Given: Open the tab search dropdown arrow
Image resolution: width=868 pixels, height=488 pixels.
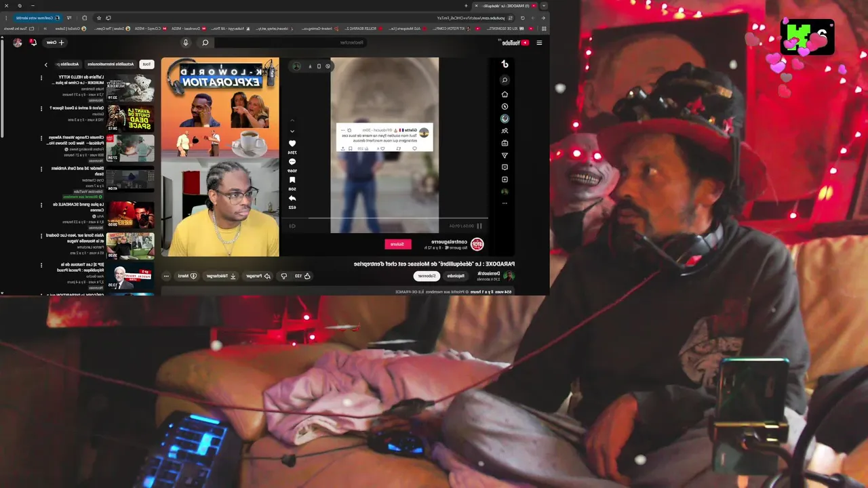Looking at the screenshot, I should [x=543, y=5].
